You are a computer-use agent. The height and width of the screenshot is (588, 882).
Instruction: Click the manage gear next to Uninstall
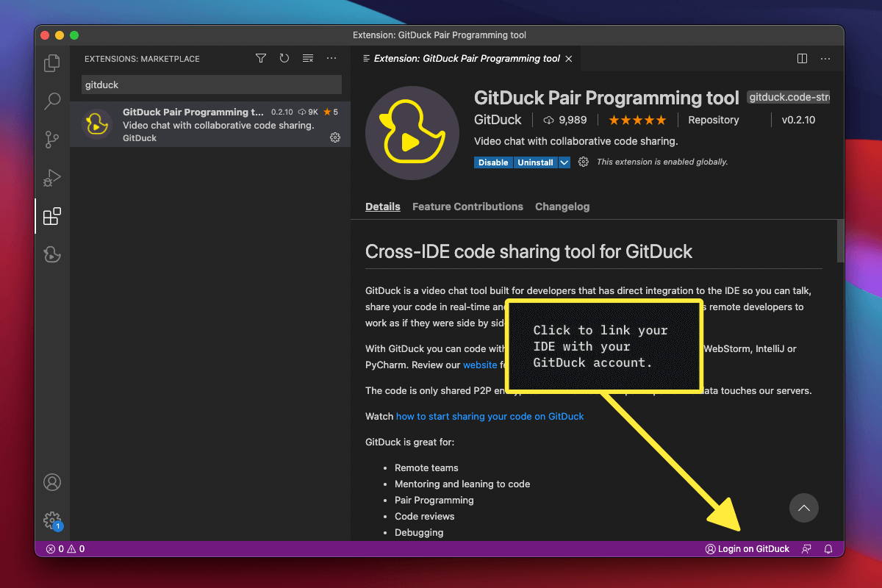coord(584,162)
